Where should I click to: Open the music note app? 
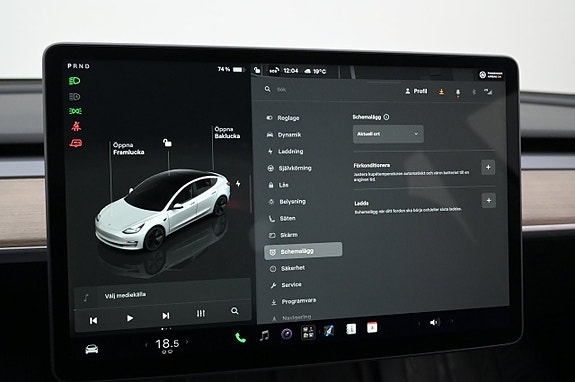click(264, 335)
